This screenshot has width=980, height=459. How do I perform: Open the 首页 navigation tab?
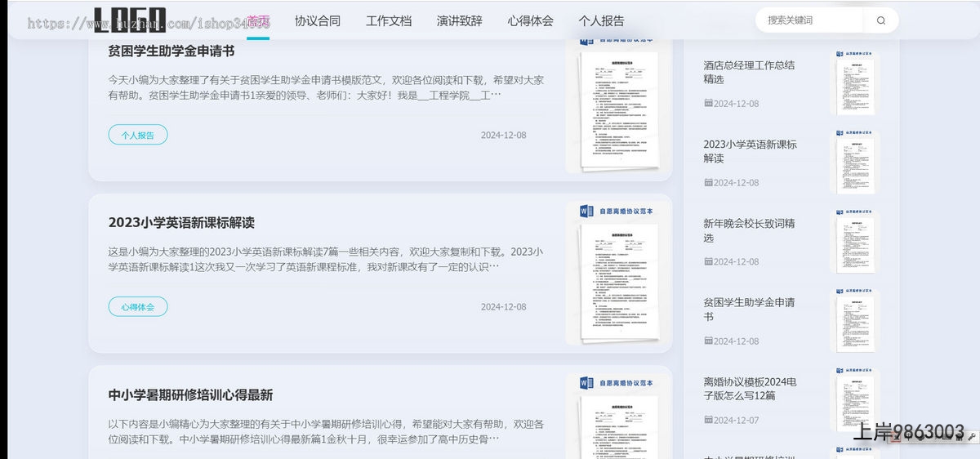click(x=258, y=21)
